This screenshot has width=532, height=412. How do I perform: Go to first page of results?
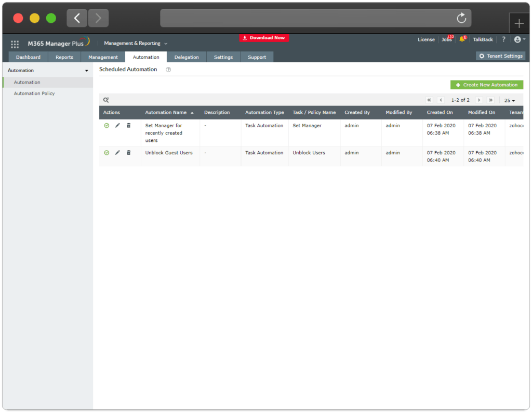tap(429, 100)
